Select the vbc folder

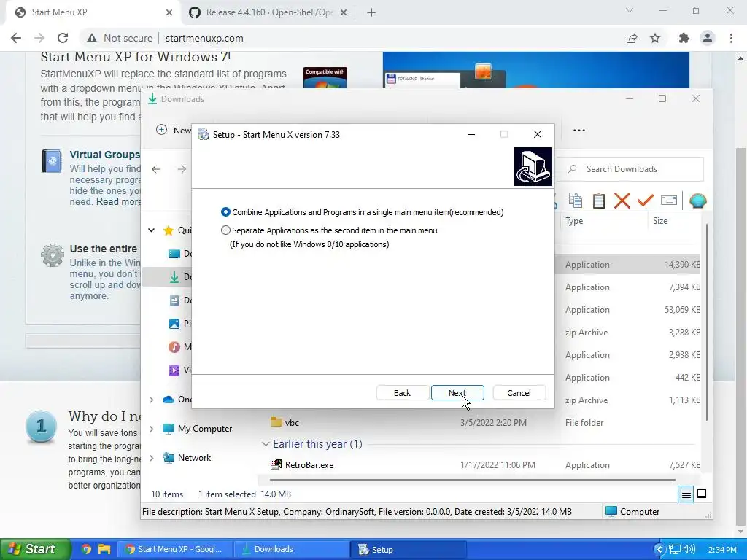[x=292, y=422]
